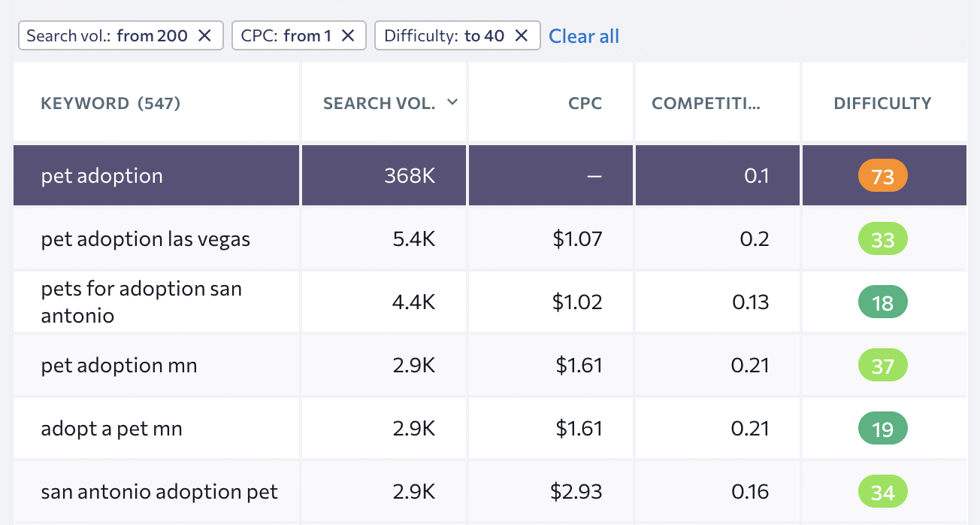Viewport: 980px width, 525px height.
Task: Toggle the Search Vol. sort arrow
Action: tap(452, 102)
